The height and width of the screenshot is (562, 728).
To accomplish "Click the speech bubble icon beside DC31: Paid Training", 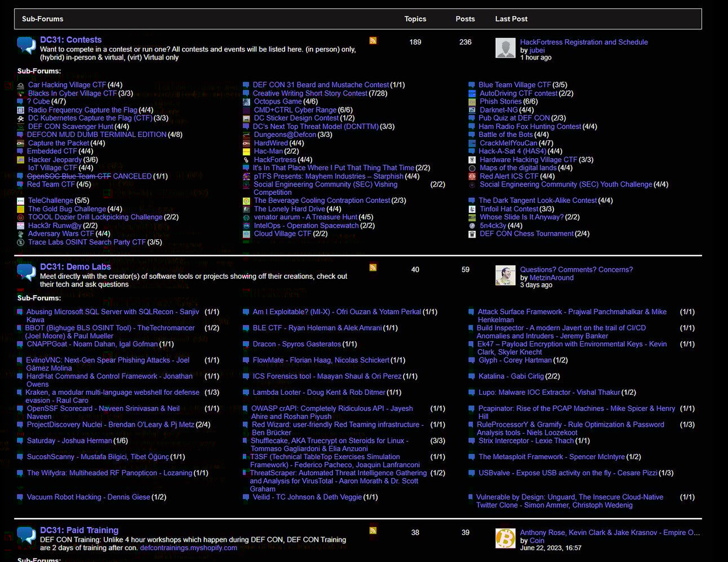I will tap(26, 535).
